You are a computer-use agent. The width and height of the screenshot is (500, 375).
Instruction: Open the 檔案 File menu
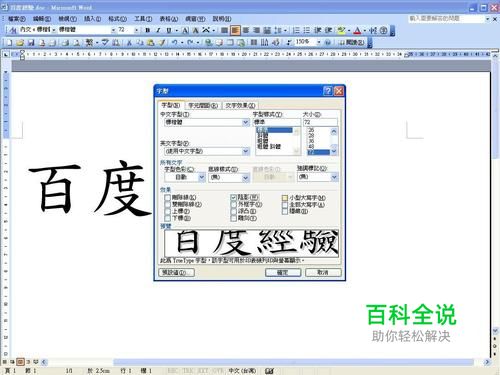click(x=17, y=19)
